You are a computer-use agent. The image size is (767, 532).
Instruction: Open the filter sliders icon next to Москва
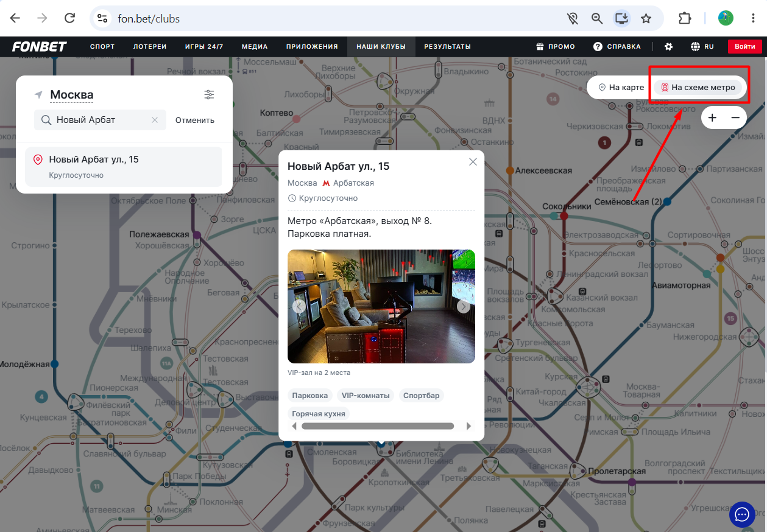pos(209,94)
